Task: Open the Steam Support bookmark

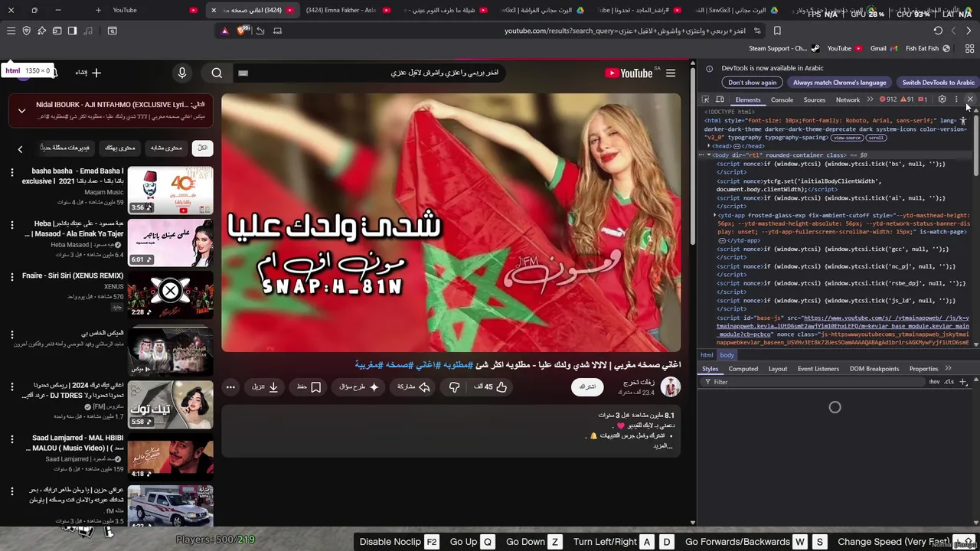Action: pos(783,48)
